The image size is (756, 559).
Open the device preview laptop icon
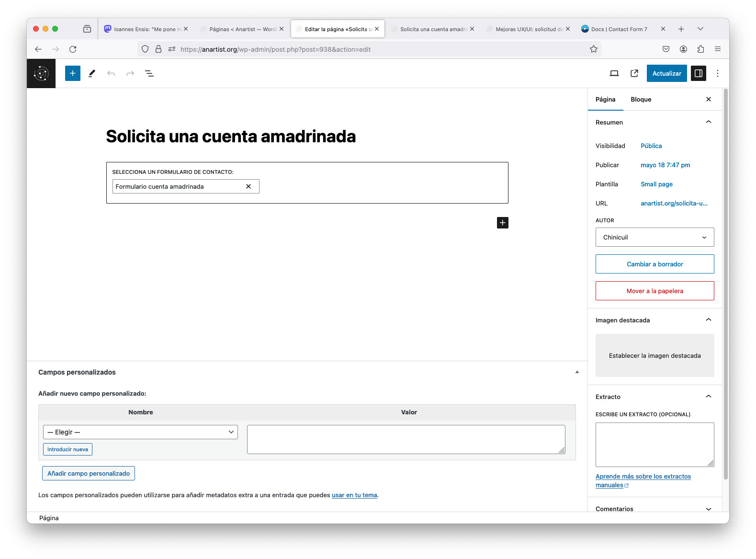click(x=614, y=73)
